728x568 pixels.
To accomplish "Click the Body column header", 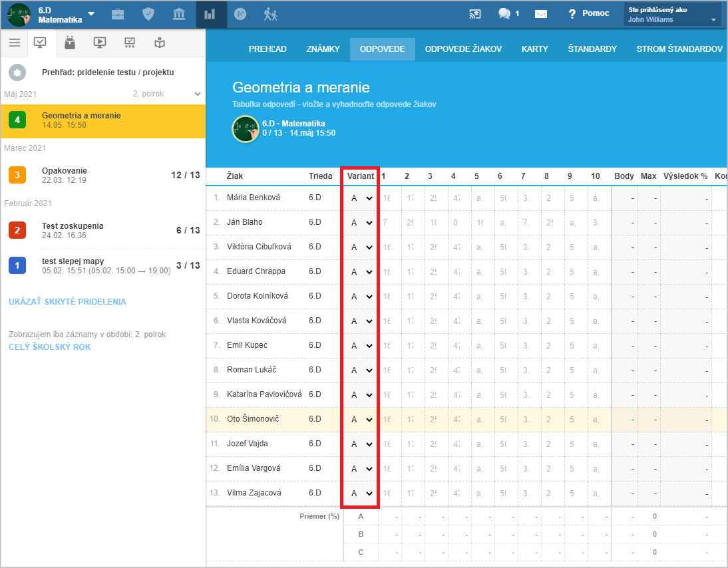I will [x=624, y=176].
